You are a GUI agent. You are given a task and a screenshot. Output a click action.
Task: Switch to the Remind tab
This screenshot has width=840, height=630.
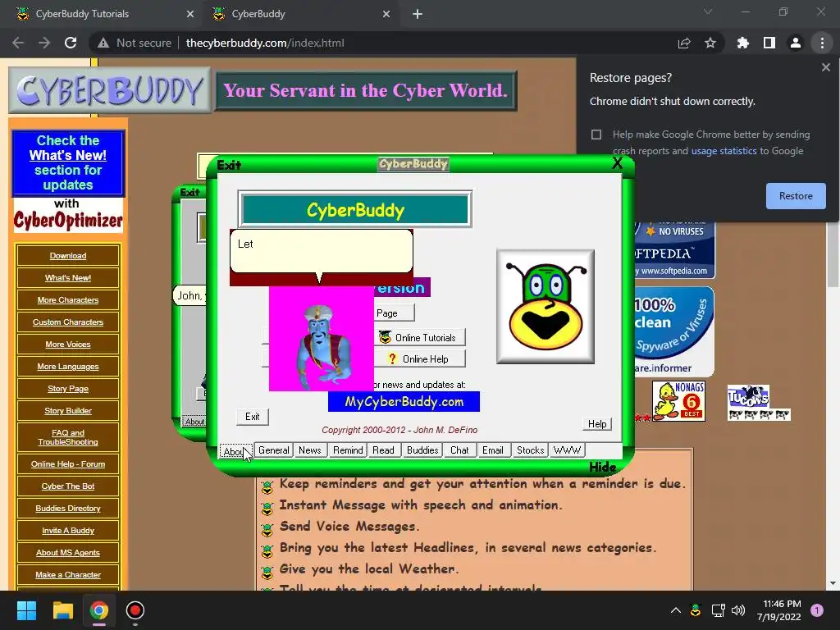(x=348, y=450)
